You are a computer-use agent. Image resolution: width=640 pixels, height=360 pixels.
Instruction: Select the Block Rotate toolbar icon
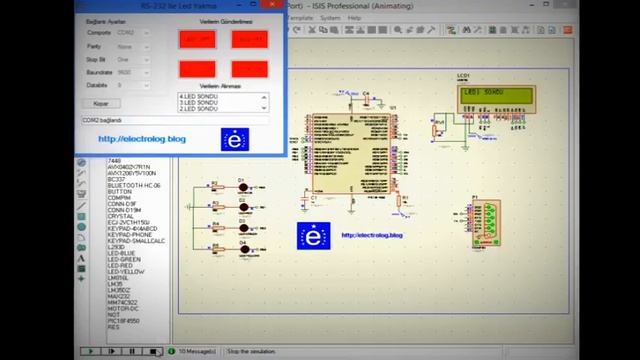371,30
